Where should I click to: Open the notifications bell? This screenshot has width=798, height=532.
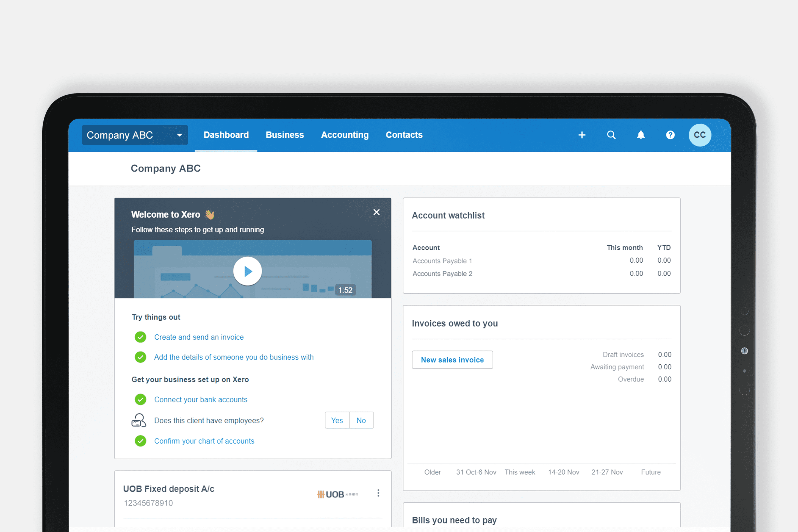tap(641, 135)
